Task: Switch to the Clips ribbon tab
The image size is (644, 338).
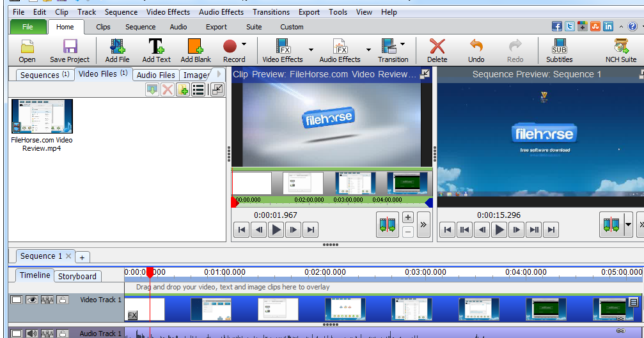Action: click(x=103, y=27)
